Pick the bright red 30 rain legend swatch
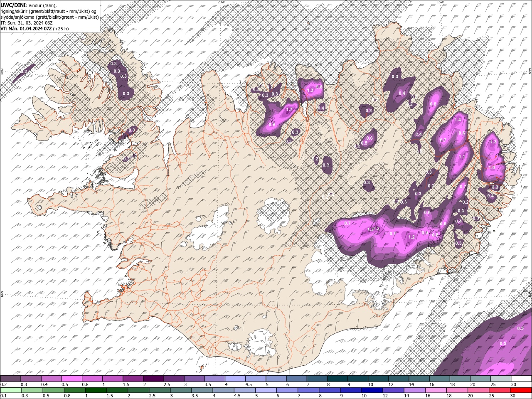Image resolution: width=532 pixels, height=399 pixels. tap(521, 390)
